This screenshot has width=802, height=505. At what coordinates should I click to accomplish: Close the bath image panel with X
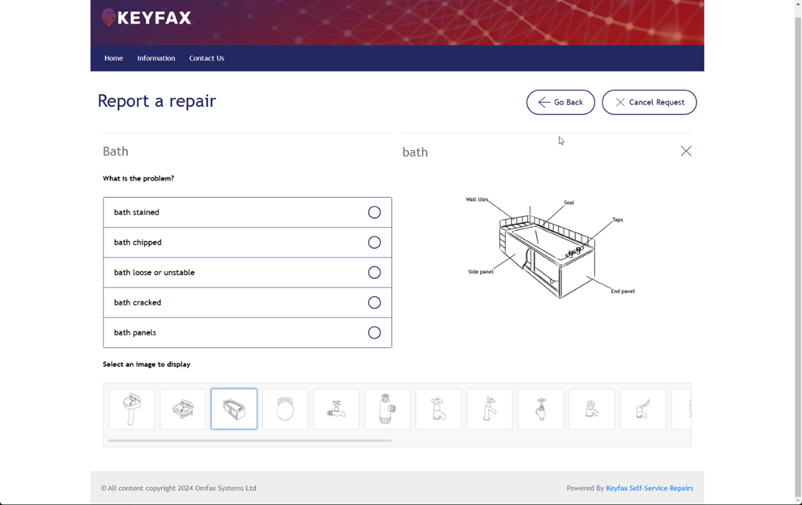[x=686, y=151]
